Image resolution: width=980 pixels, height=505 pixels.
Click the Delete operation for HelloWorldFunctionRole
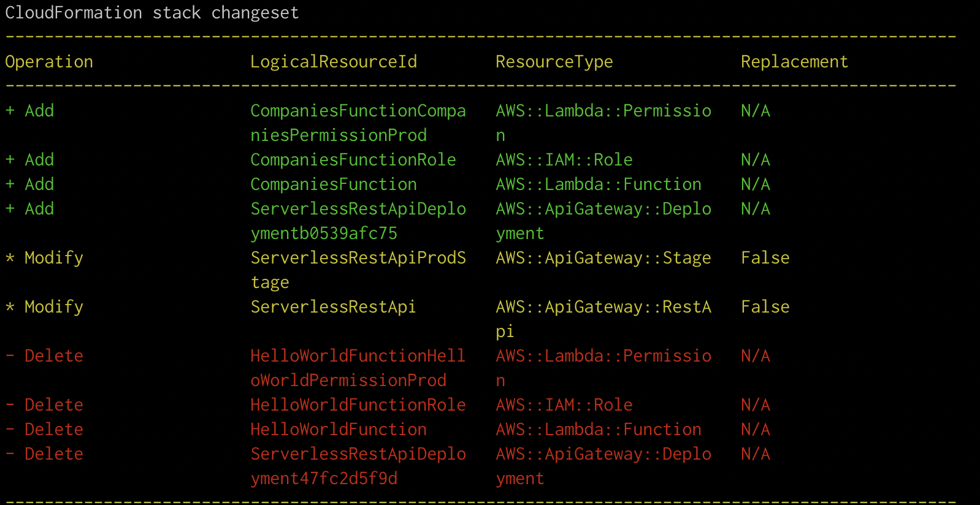(54, 405)
